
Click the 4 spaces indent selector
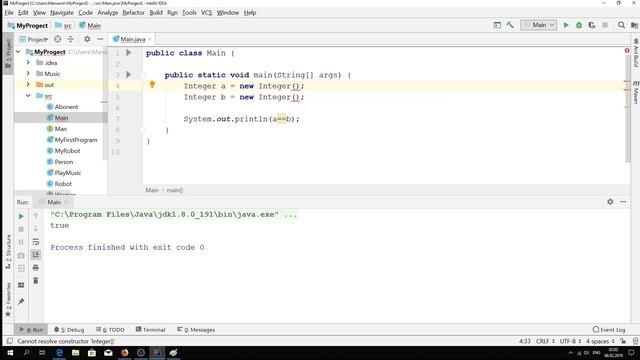tap(600, 341)
